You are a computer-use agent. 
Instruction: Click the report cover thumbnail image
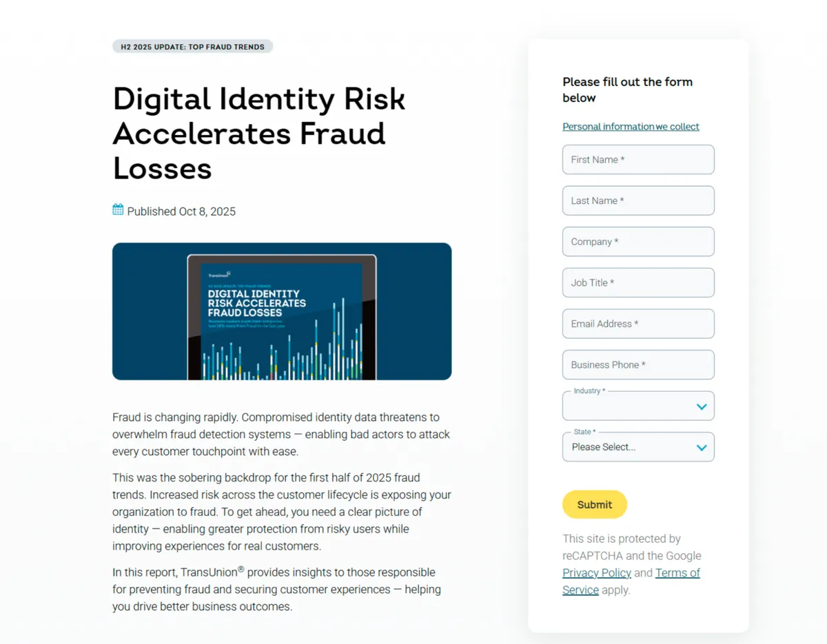[281, 311]
